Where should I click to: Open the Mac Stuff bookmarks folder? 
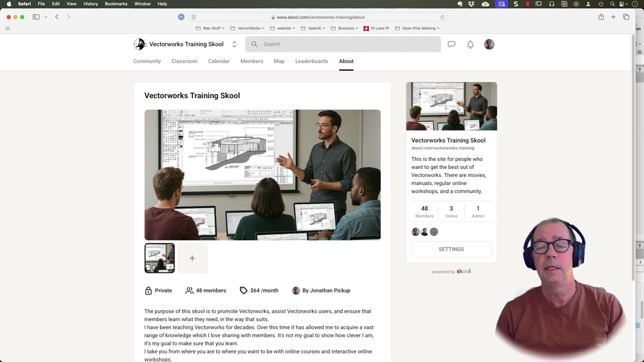pos(210,28)
